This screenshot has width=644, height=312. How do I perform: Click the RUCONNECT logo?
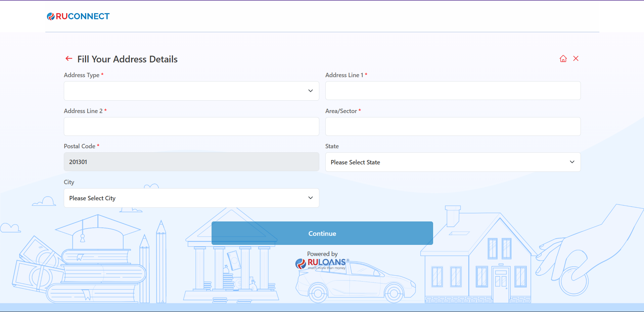[78, 16]
